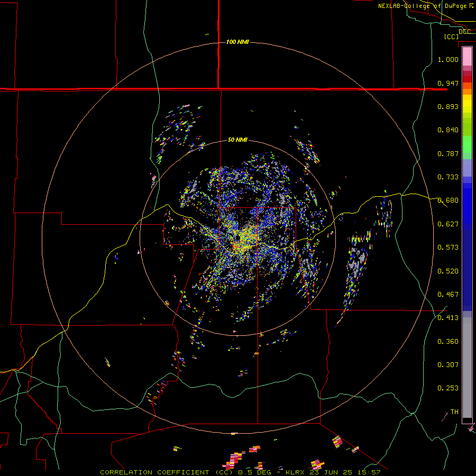Screen dimensions: 476x476
Task: Click the 0.627 scale value
Action: tap(448, 224)
